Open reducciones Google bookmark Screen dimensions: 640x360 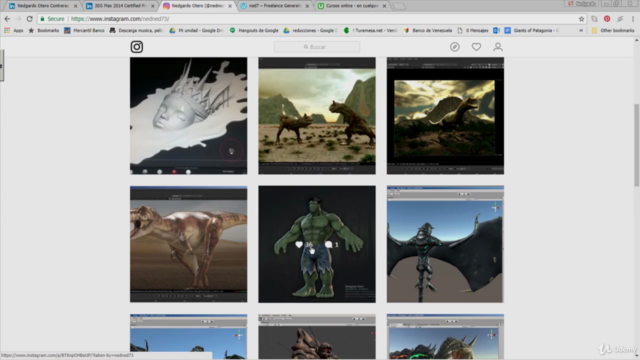tap(311, 31)
